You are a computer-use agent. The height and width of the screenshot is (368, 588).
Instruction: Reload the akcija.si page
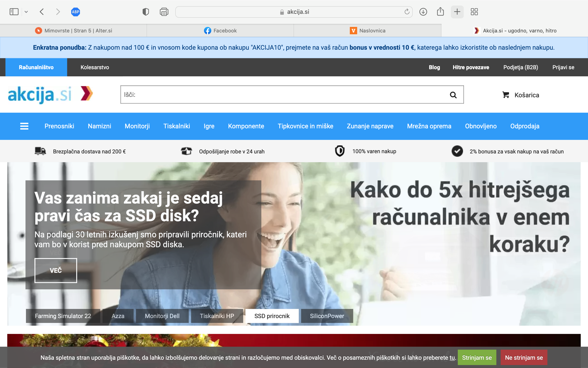(x=407, y=12)
